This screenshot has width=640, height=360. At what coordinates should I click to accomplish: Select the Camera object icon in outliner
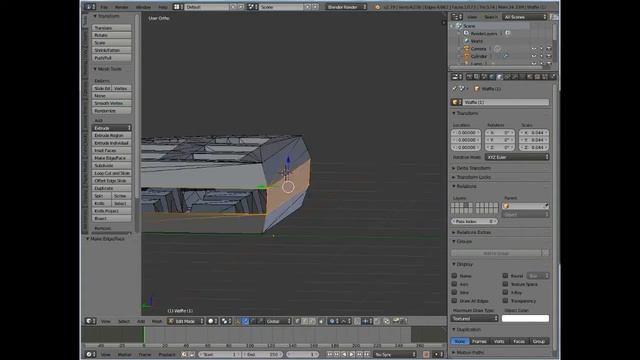pos(467,49)
